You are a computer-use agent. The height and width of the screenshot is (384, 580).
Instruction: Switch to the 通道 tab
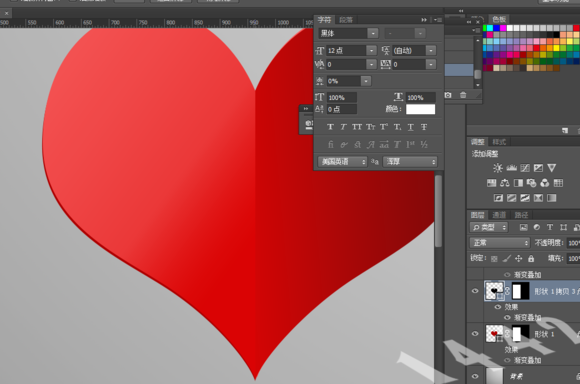coord(499,215)
